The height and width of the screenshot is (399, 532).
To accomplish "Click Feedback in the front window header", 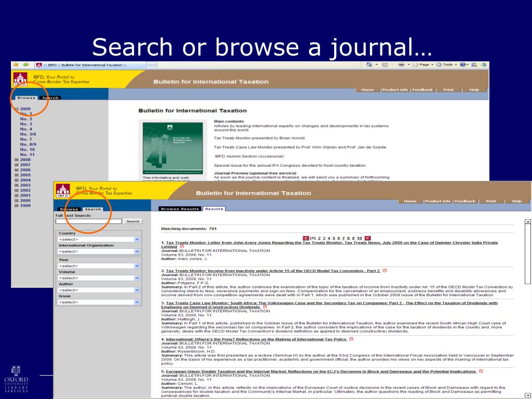I will (x=465, y=201).
